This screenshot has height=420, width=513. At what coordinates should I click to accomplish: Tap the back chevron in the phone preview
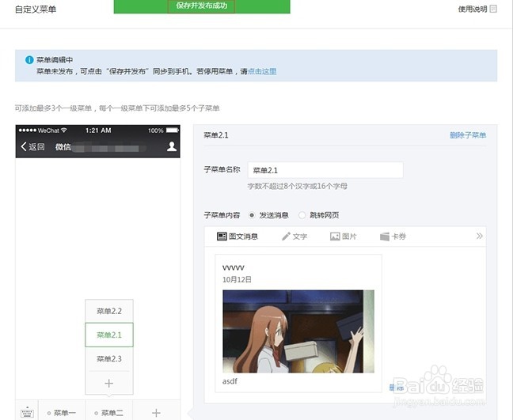click(24, 146)
